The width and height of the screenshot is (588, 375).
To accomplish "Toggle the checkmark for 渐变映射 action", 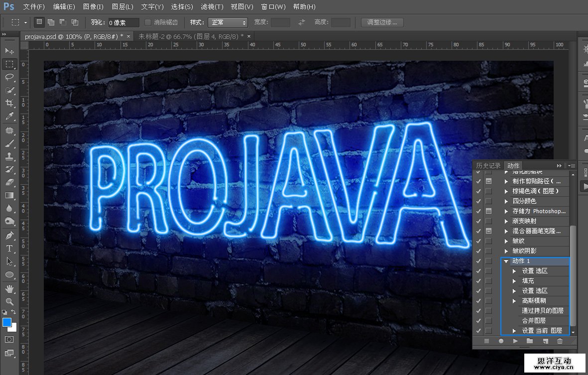I will pyautogui.click(x=478, y=221).
